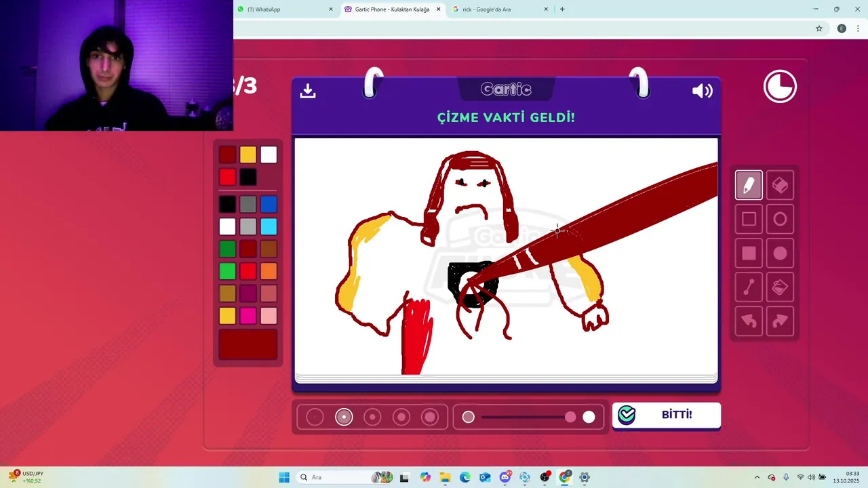Screen dimensions: 868x488
Task: Close the WhatsApp tab
Action: pos(331,9)
